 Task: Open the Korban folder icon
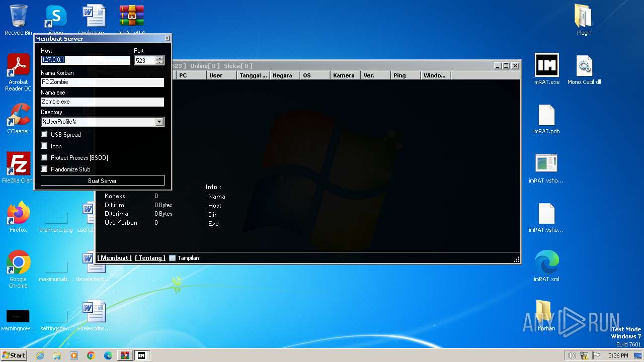pos(546,316)
